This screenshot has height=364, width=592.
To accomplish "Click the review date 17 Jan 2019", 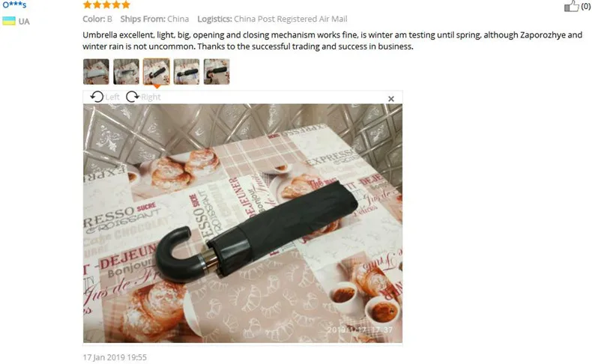I will point(115,357).
